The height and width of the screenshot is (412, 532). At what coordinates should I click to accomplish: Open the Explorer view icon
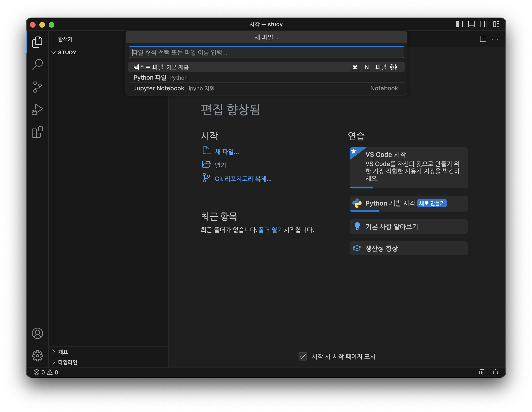click(x=37, y=42)
